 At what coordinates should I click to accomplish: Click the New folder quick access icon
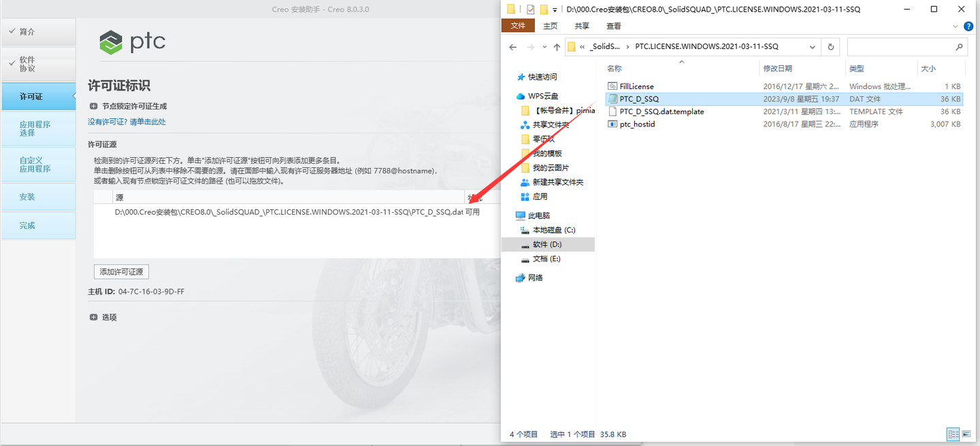(544, 9)
